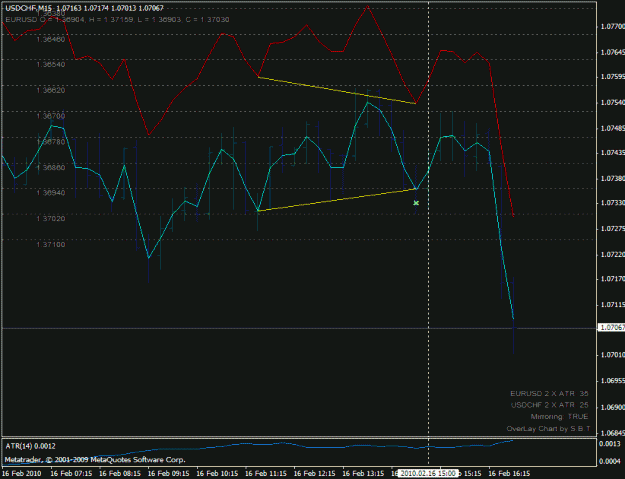Click the 1.07275 price axis label
This screenshot has height=479, width=625.
(612, 229)
